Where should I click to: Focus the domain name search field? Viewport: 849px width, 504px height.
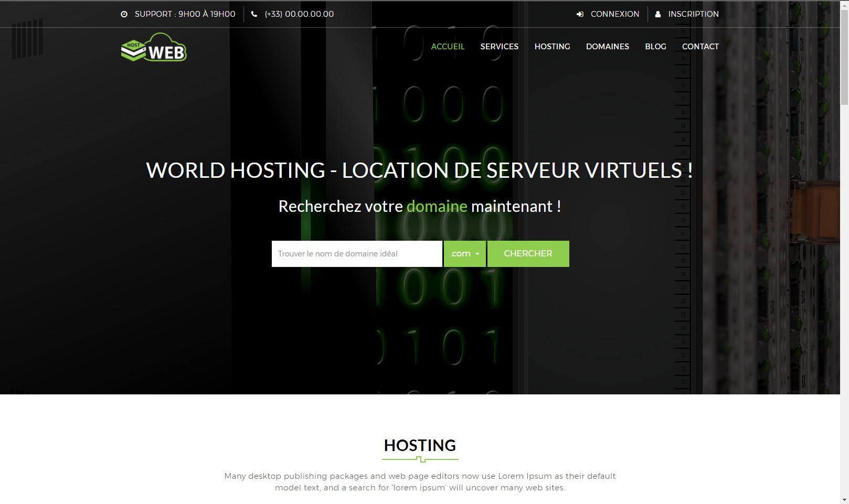pos(357,254)
